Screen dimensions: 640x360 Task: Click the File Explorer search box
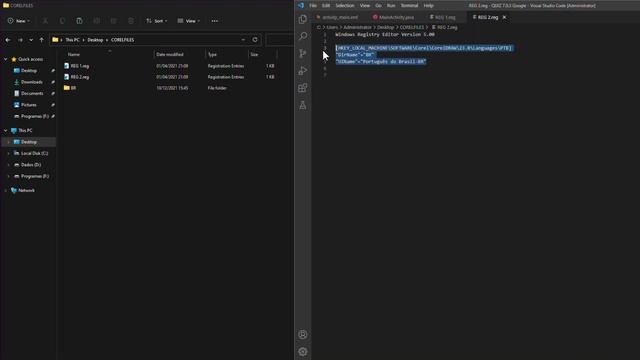point(280,40)
